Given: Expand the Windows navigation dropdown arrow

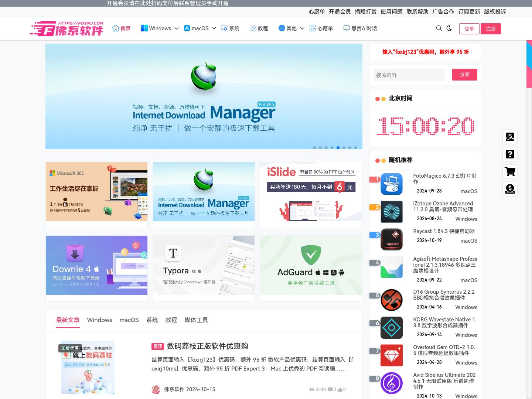Looking at the screenshot, I should pos(177,28).
